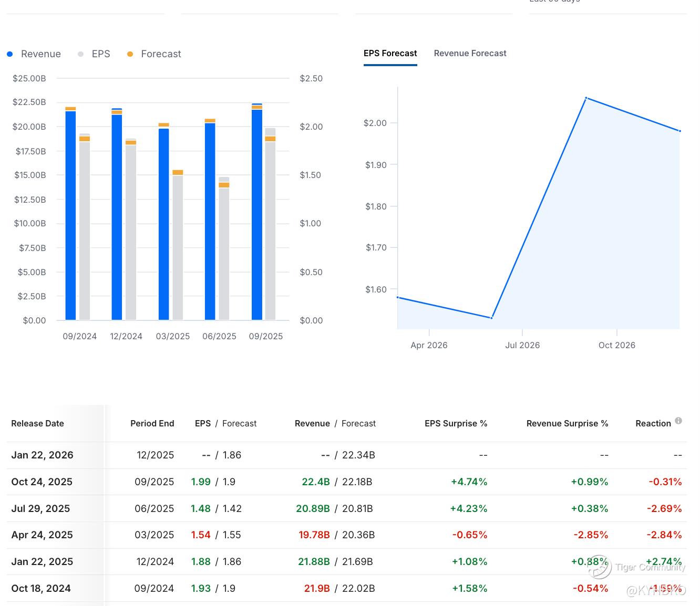
Task: Click the EPS Surprise % column header
Action: (x=456, y=423)
